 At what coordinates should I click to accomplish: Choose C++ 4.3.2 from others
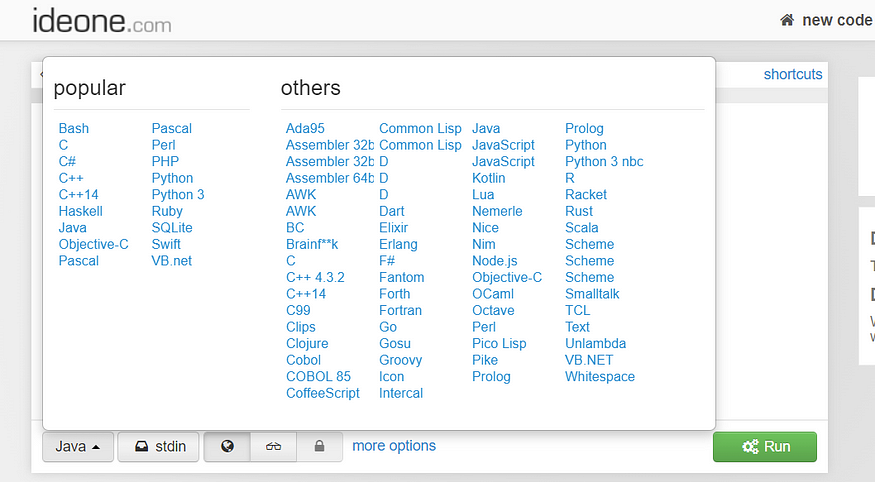[x=315, y=277]
